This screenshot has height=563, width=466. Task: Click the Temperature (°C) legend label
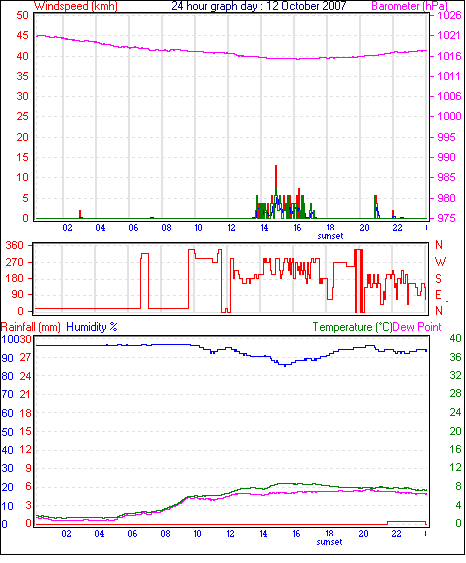coord(352,327)
